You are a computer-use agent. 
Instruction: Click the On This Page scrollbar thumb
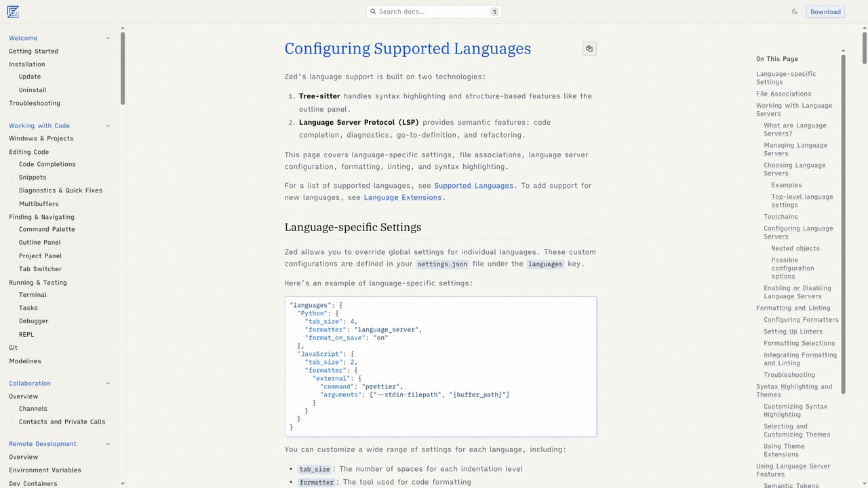843,224
